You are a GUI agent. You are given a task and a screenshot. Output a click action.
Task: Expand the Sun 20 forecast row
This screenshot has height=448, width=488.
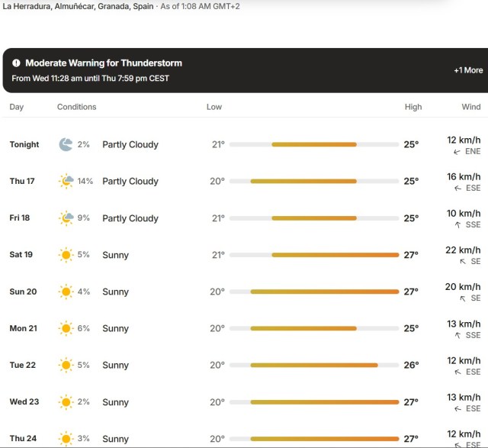246,292
